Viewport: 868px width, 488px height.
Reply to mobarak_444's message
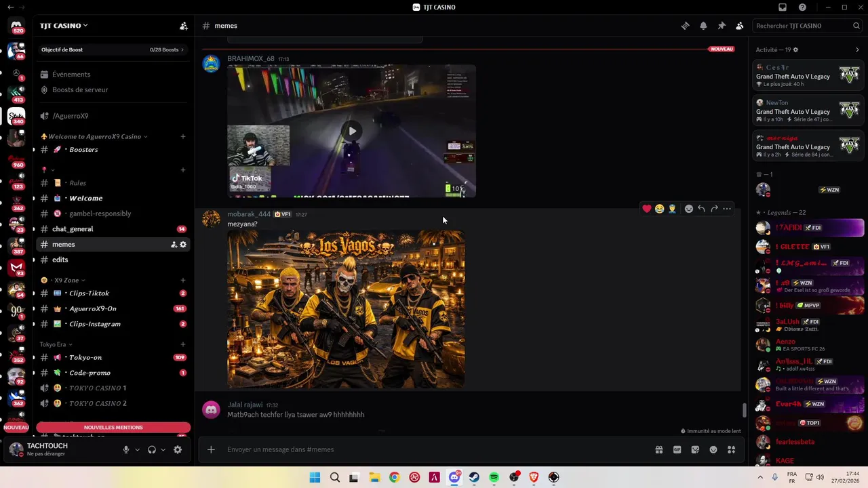pos(701,209)
